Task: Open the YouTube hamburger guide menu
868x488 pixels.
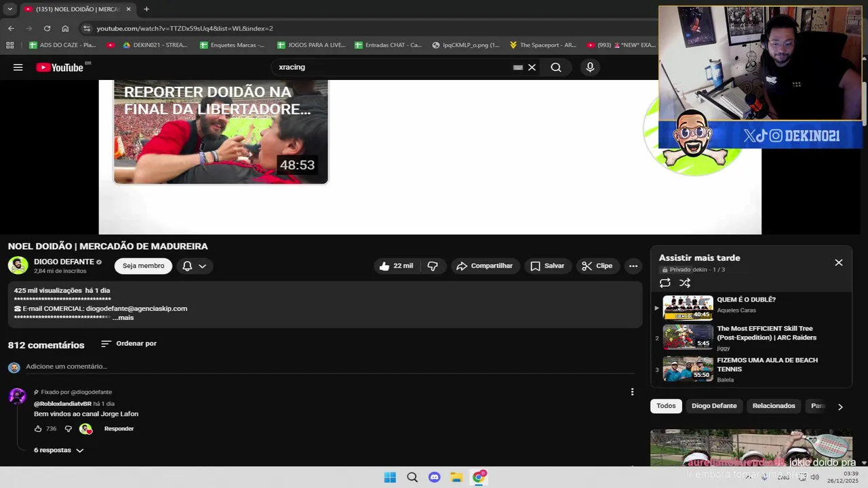Action: tap(18, 67)
